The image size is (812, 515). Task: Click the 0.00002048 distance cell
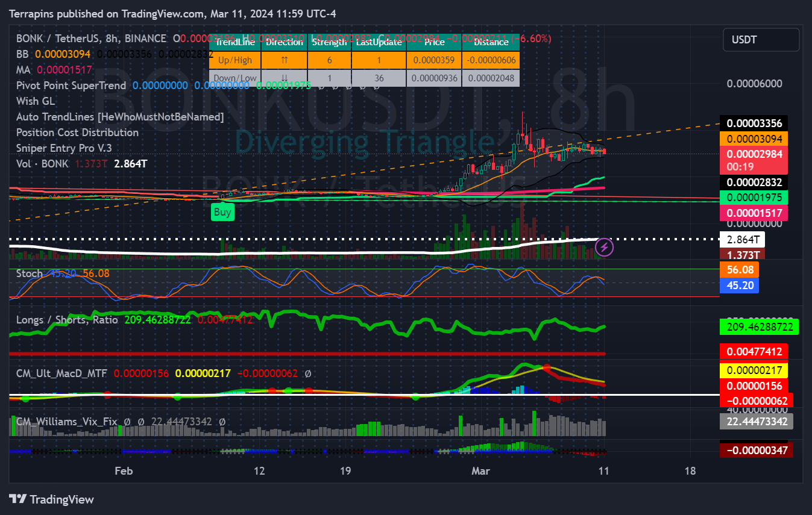pyautogui.click(x=491, y=78)
